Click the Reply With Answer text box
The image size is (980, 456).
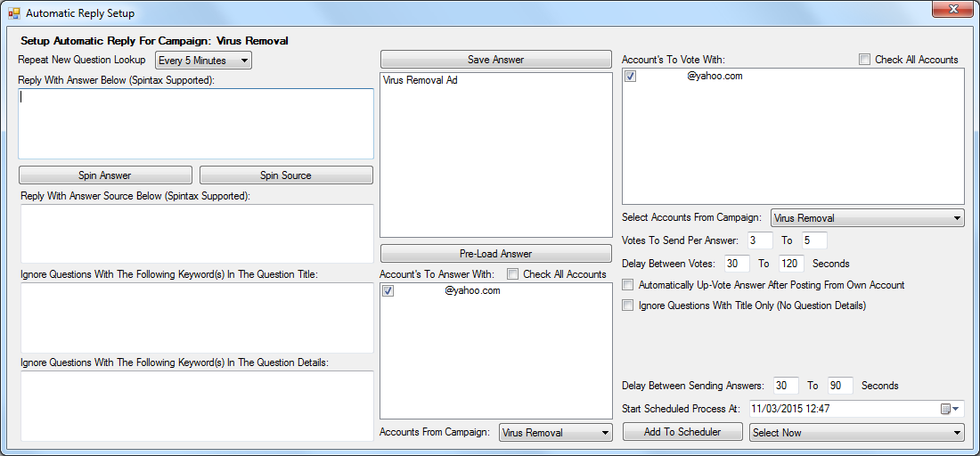(x=196, y=124)
